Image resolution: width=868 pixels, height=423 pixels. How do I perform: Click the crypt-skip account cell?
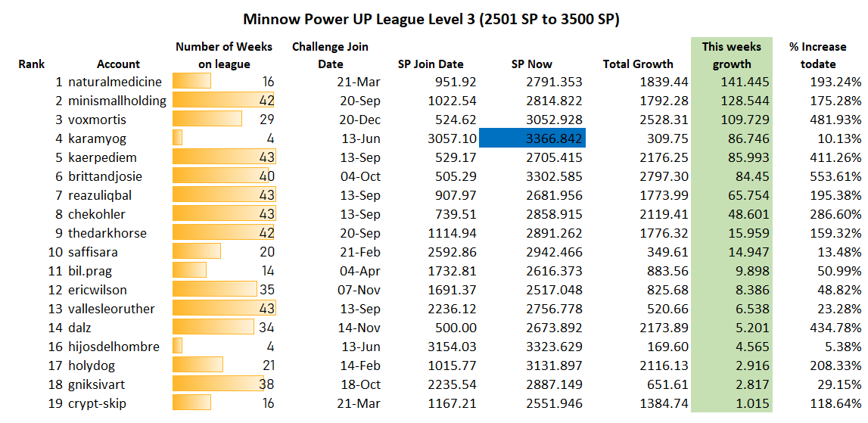point(97,403)
